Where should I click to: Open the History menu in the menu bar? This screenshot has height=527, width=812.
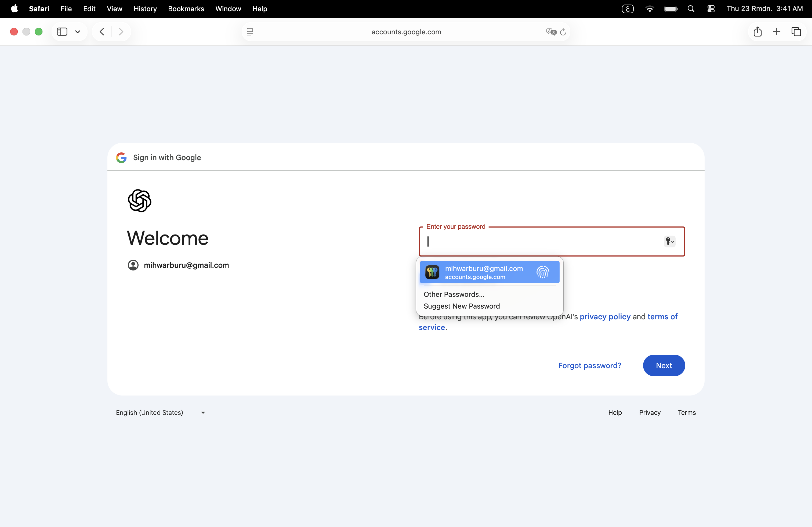[145, 9]
